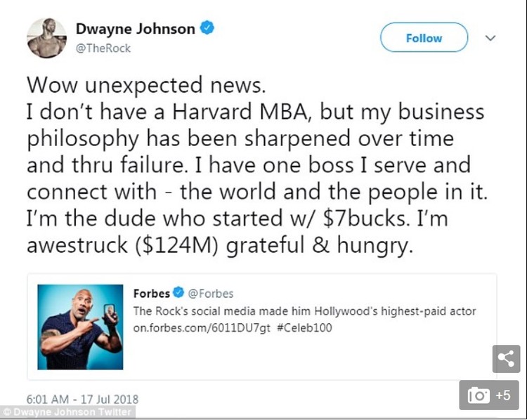Click the share icon button
The width and height of the screenshot is (527, 420).
(x=506, y=358)
